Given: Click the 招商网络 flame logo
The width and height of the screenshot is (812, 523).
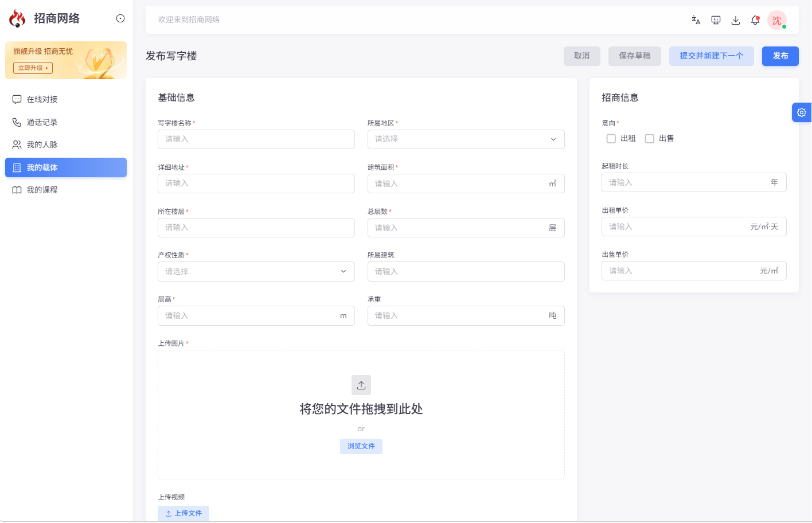Looking at the screenshot, I should pos(17,19).
